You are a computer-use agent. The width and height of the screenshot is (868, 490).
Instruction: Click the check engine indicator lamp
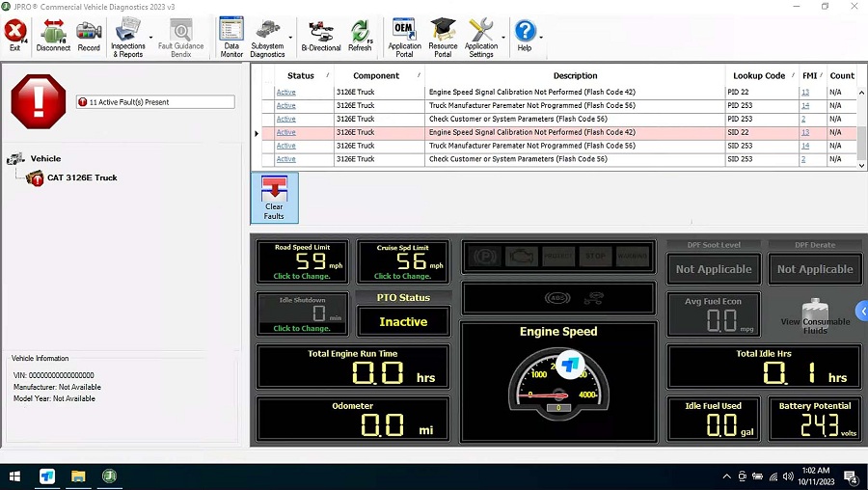522,257
